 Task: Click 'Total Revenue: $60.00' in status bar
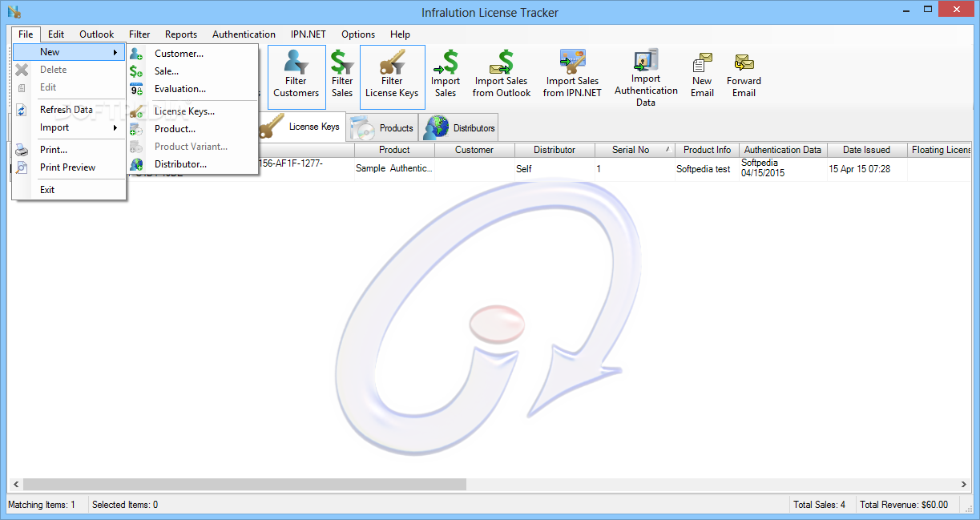click(x=904, y=505)
